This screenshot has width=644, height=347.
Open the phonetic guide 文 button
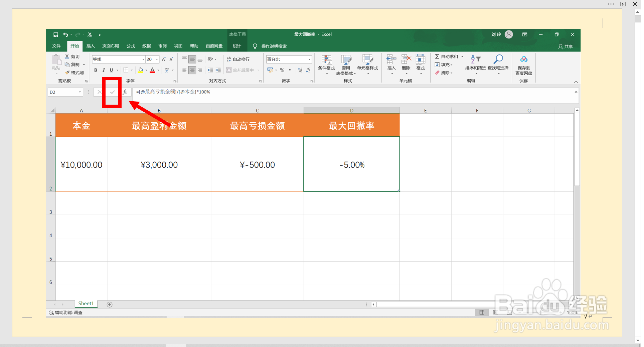[x=167, y=70]
